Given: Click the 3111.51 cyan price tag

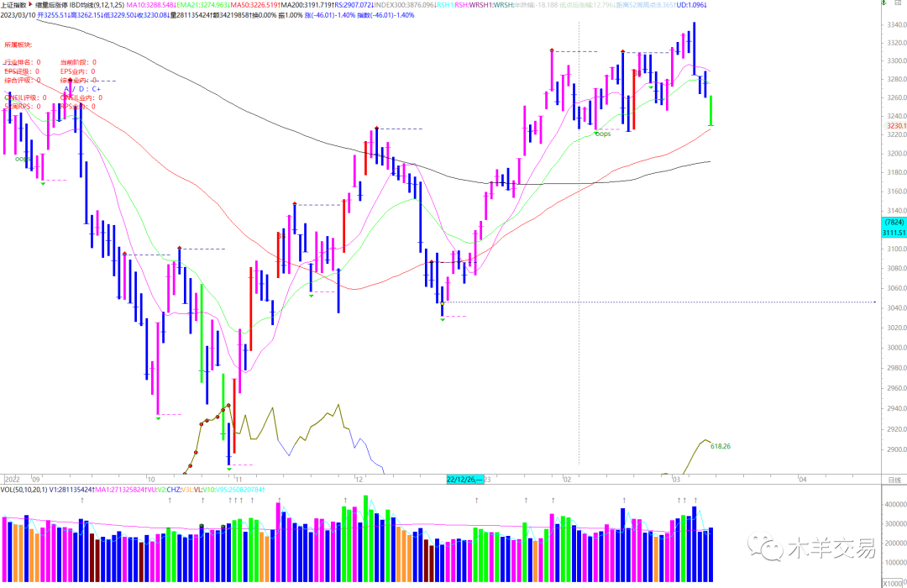Looking at the screenshot, I should (x=894, y=233).
